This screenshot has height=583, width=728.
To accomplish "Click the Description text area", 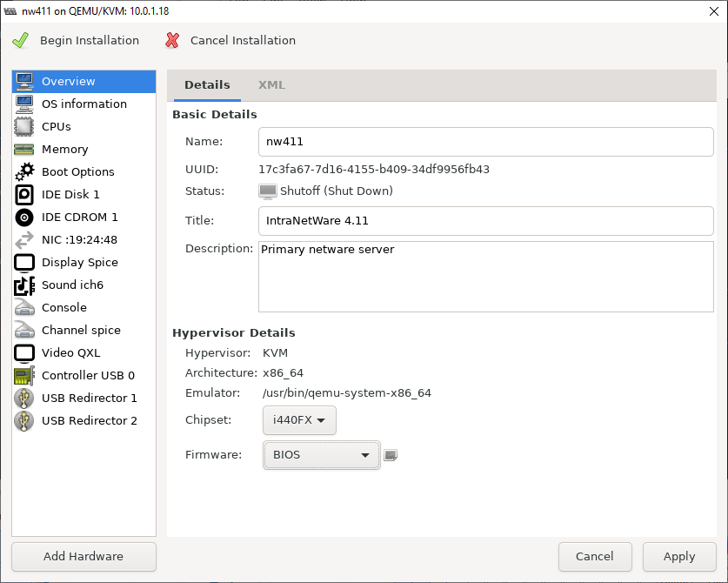I will (x=485, y=277).
